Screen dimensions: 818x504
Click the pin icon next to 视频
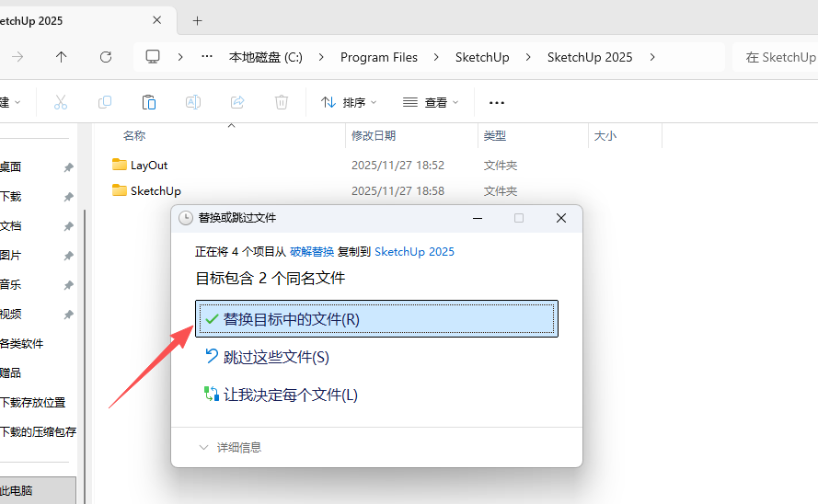[x=68, y=315]
